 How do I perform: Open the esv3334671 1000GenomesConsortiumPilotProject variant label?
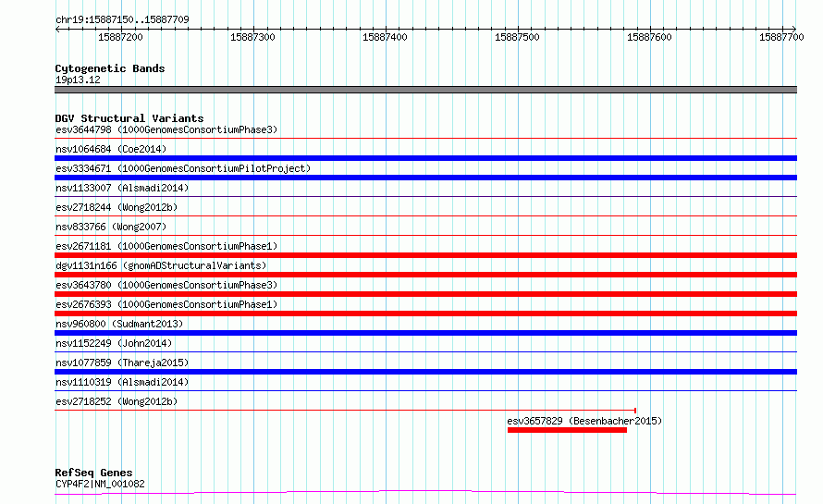coord(183,168)
